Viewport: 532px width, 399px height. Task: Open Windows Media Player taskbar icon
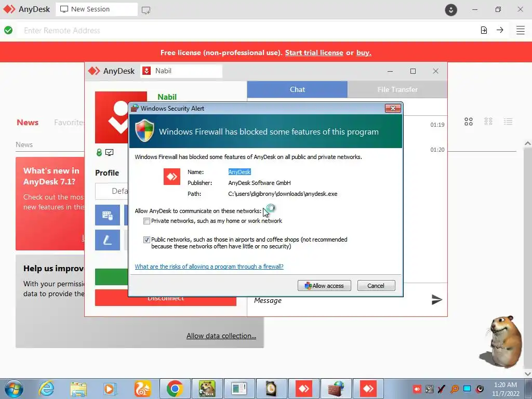coord(110,389)
